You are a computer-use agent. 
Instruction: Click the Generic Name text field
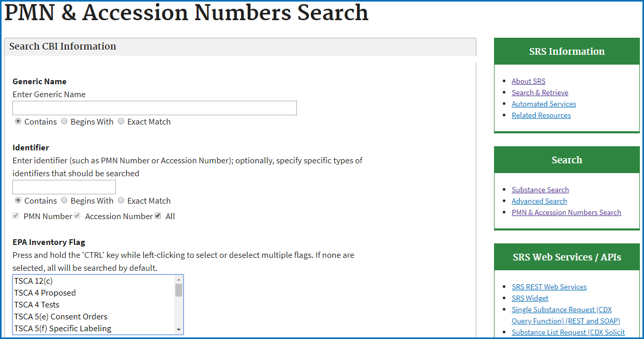point(154,108)
